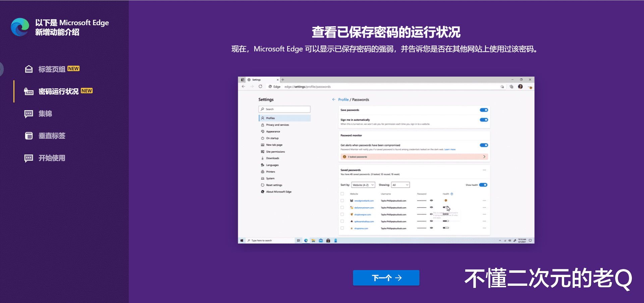Open more actions for dailystorystream.com row
This screenshot has height=303, width=644.
point(484,208)
